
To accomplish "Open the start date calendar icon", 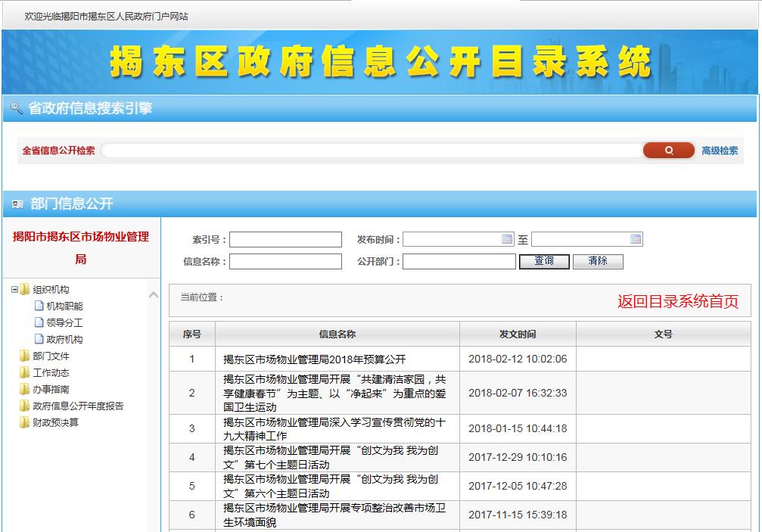I will [x=507, y=238].
